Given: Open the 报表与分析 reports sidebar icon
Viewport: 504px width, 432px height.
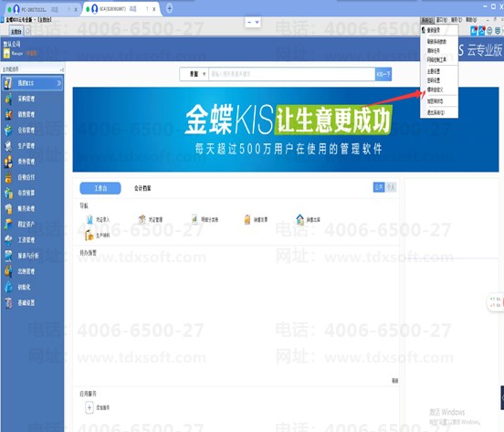Looking at the screenshot, I should point(9,256).
